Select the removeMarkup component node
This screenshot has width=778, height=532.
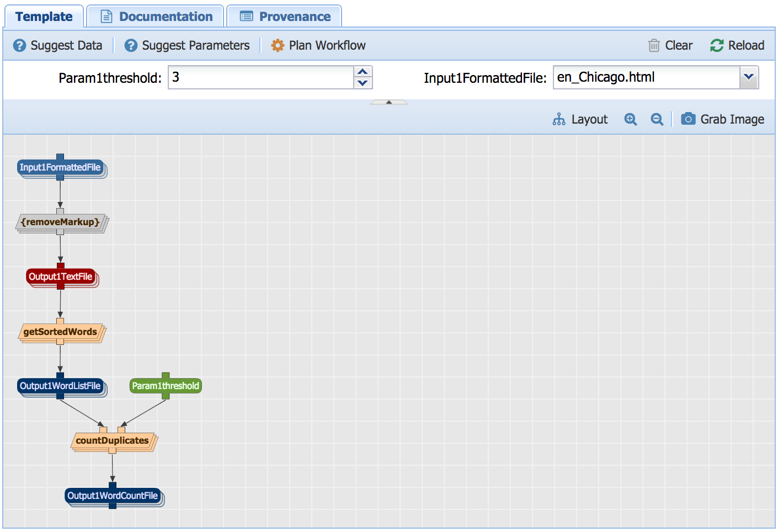coord(61,222)
